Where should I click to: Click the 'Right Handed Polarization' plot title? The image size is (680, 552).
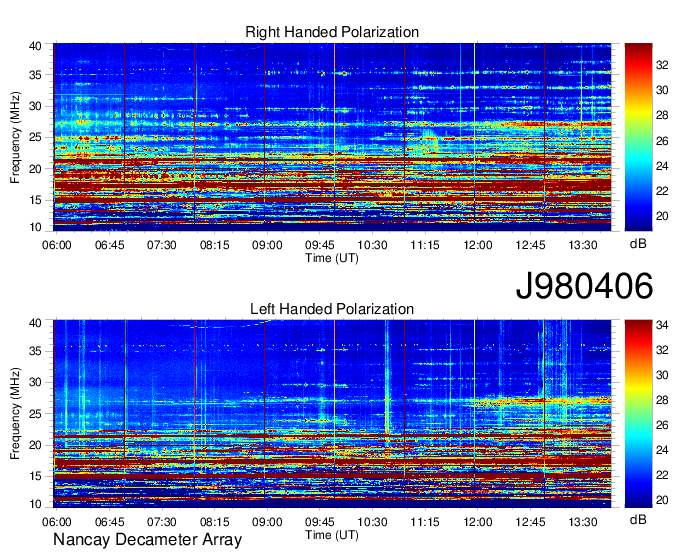[x=332, y=32]
